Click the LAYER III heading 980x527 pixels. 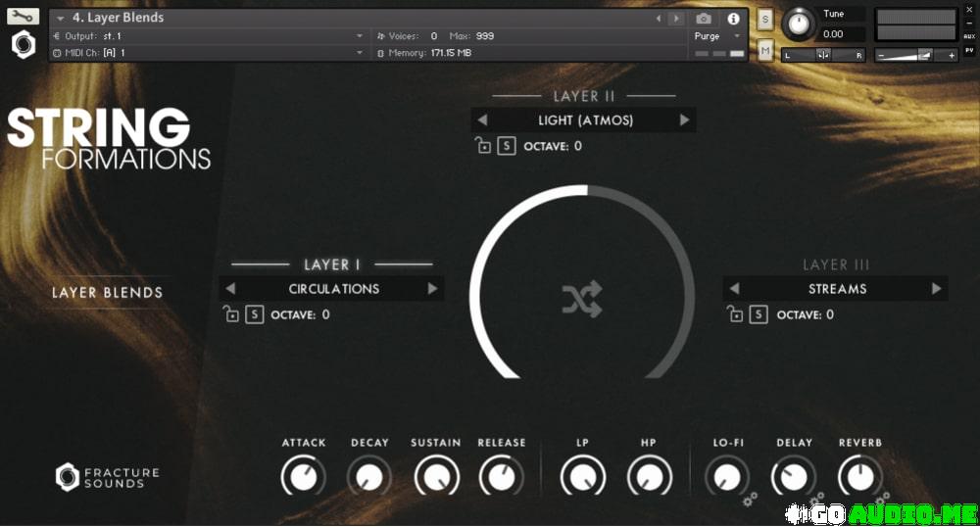pyautogui.click(x=836, y=264)
